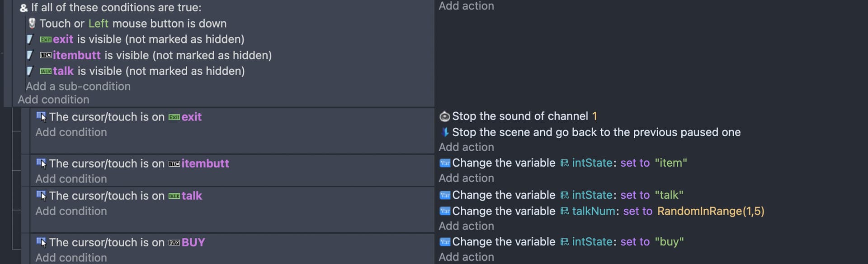
Task: Click Add action below the "buy" variable action
Action: 466,257
